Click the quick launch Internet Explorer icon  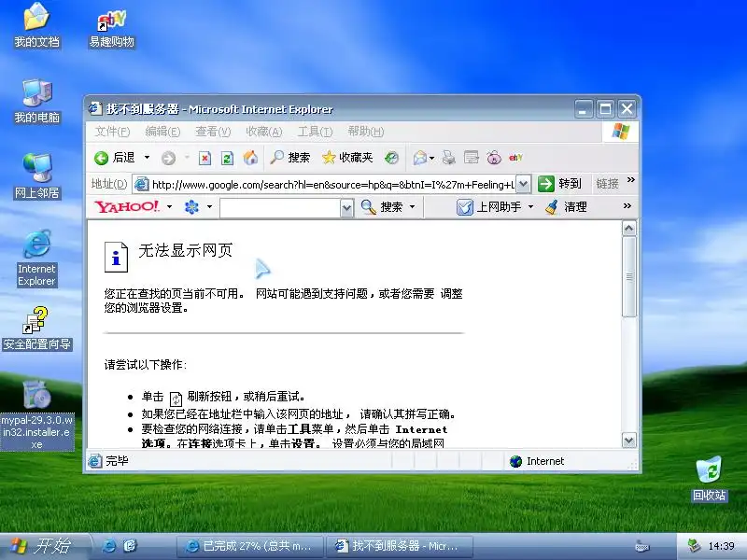tap(108, 546)
